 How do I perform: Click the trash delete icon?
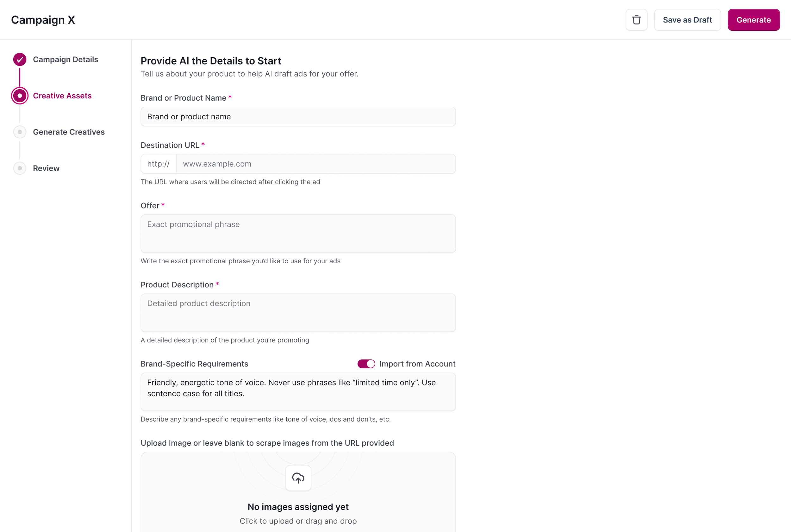tap(636, 20)
